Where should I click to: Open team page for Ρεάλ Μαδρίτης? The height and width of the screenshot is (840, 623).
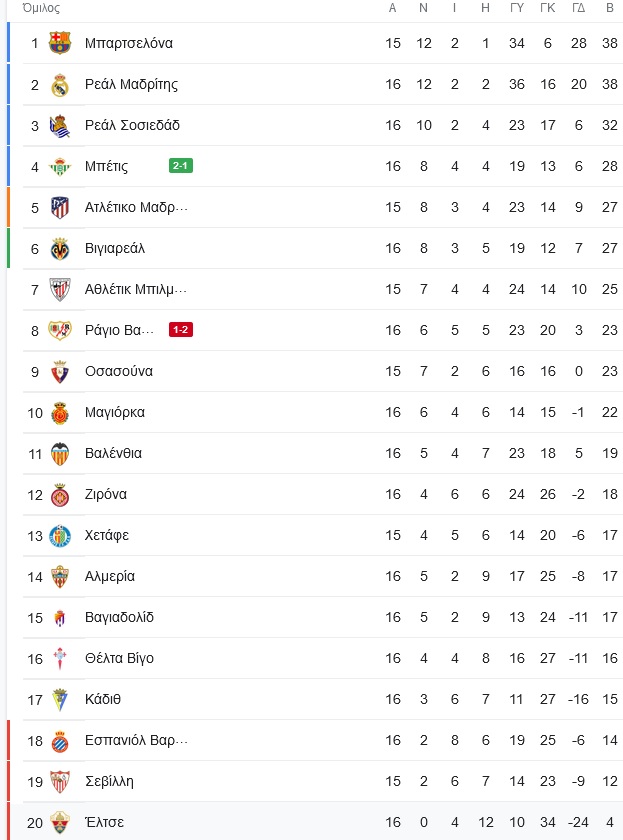click(x=131, y=85)
